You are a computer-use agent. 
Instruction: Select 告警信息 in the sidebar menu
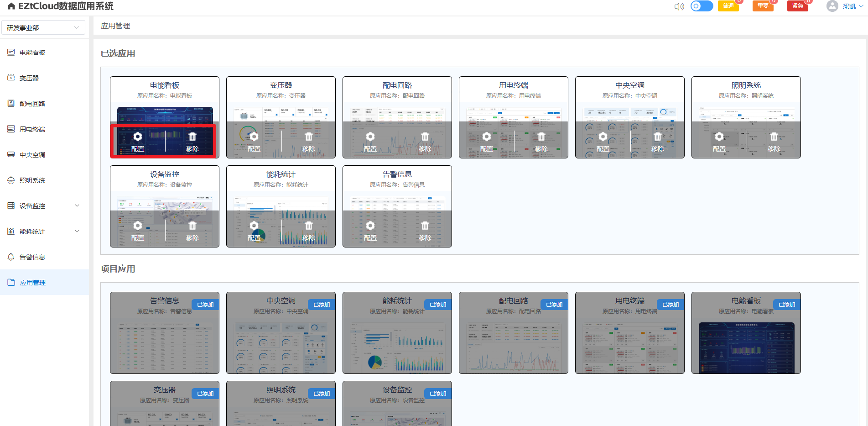(x=32, y=257)
